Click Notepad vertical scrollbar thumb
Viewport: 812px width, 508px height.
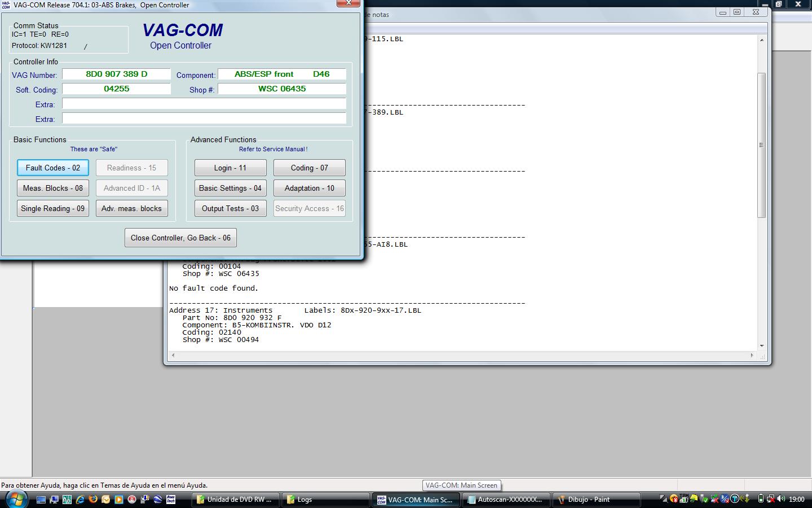[x=761, y=145]
